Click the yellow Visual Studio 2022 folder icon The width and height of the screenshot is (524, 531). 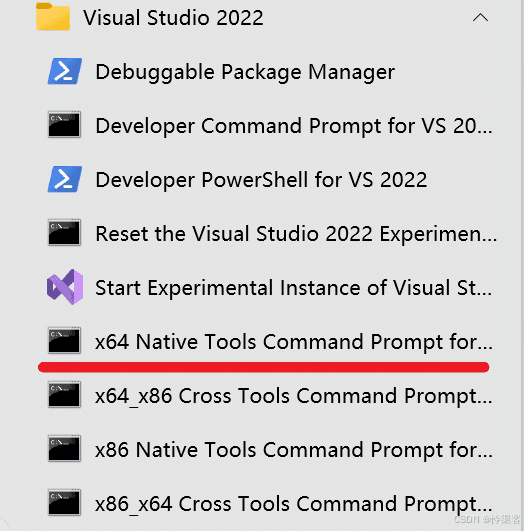[53, 17]
